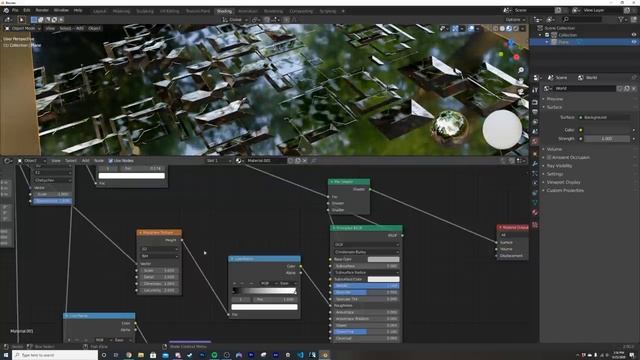
Task: Click the Mix Shader node header
Action: pos(349,182)
